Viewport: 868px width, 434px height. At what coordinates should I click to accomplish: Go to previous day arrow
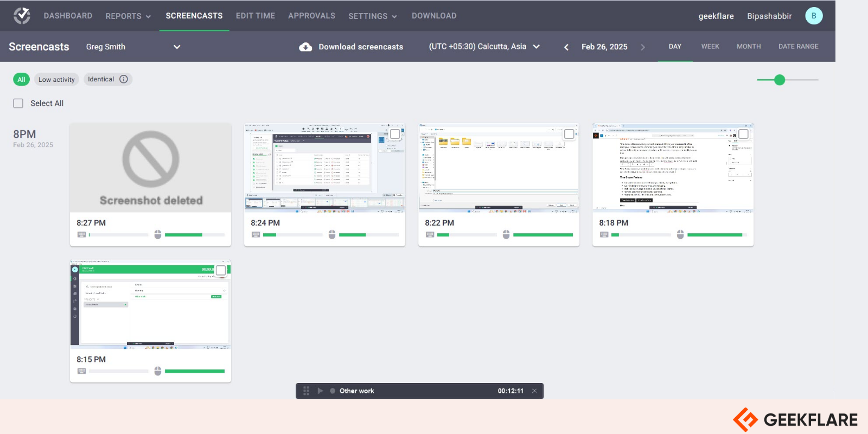(566, 47)
